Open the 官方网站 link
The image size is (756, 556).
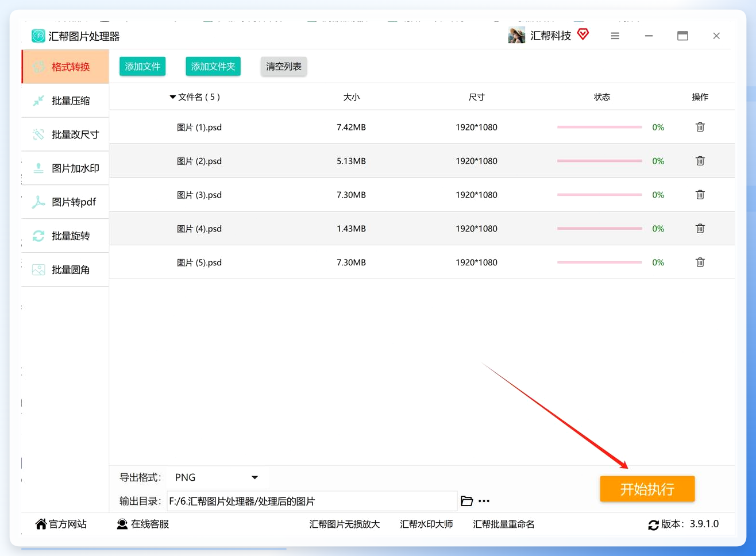pos(61,524)
